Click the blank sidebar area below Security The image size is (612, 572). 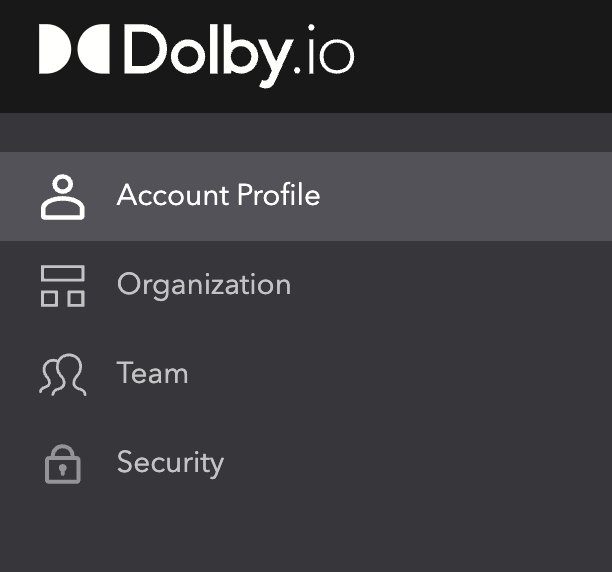tap(300, 535)
